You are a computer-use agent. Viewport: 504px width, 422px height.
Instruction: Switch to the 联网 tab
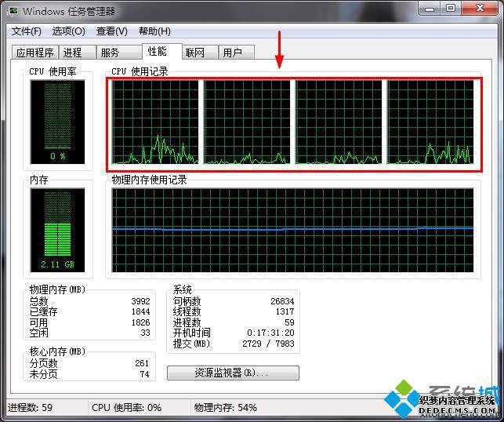pyautogui.click(x=200, y=52)
